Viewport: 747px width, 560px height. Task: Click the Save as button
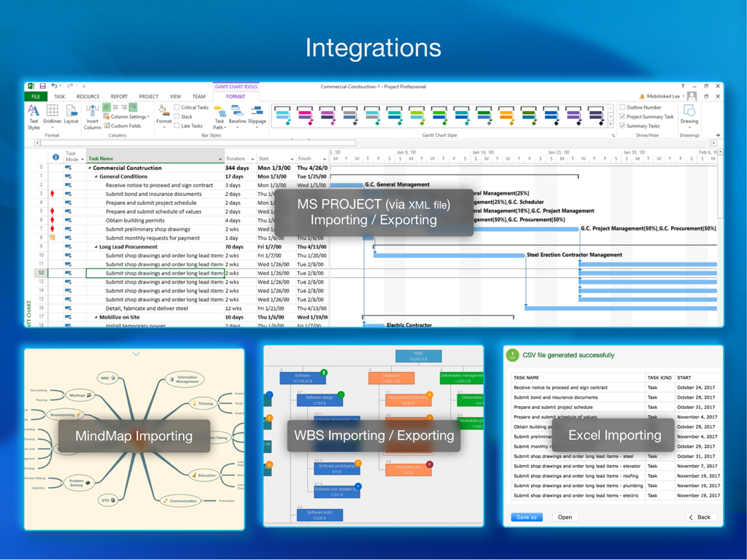click(x=526, y=517)
